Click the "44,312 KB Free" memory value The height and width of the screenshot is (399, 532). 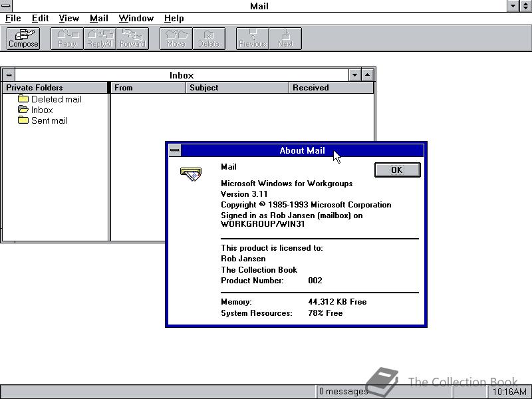pyautogui.click(x=337, y=302)
